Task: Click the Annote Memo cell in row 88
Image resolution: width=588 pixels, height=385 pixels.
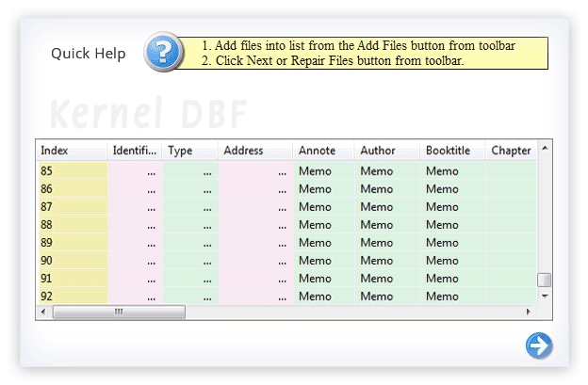Action: 324,225
